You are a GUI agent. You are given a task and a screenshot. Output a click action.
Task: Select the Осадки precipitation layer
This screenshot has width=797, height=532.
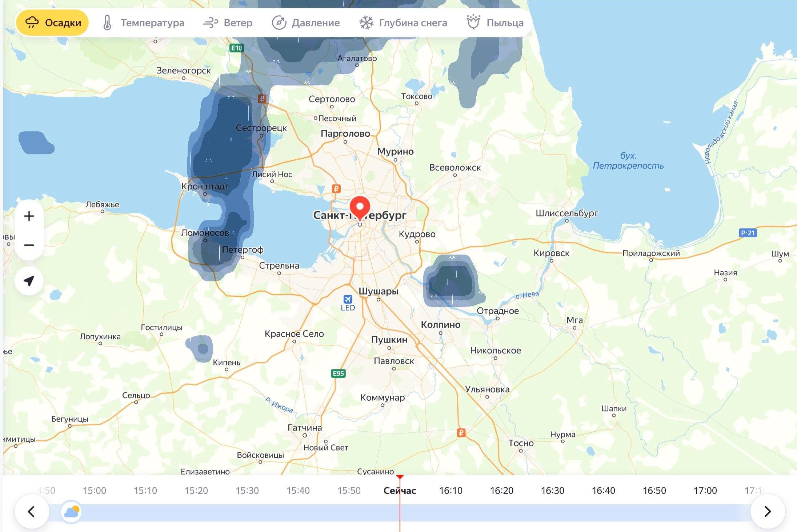tap(52, 23)
